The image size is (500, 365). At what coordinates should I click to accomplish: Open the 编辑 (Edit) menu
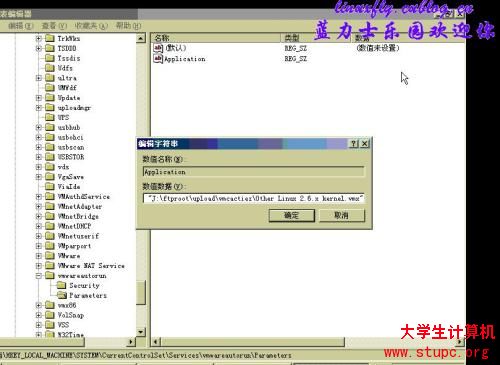[21, 26]
